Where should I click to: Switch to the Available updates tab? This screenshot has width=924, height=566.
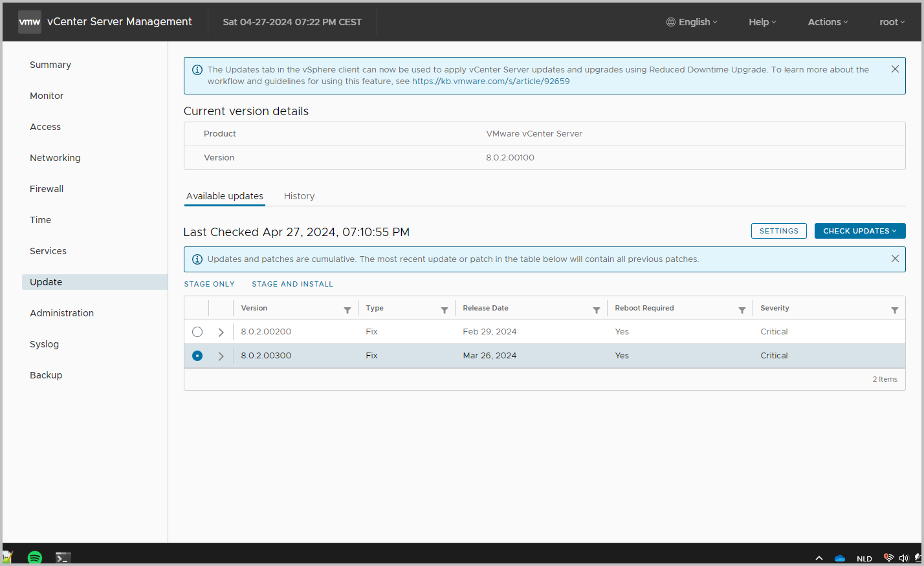(x=225, y=196)
